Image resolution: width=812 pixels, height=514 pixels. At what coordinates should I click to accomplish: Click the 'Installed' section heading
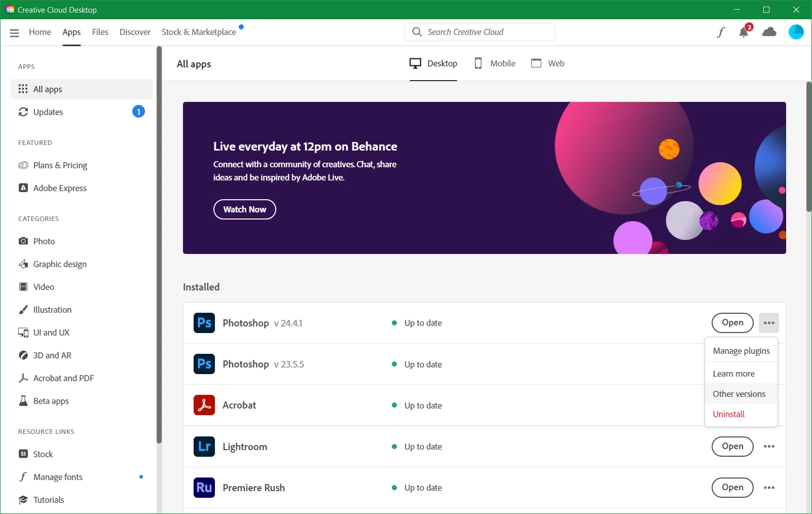click(x=201, y=287)
